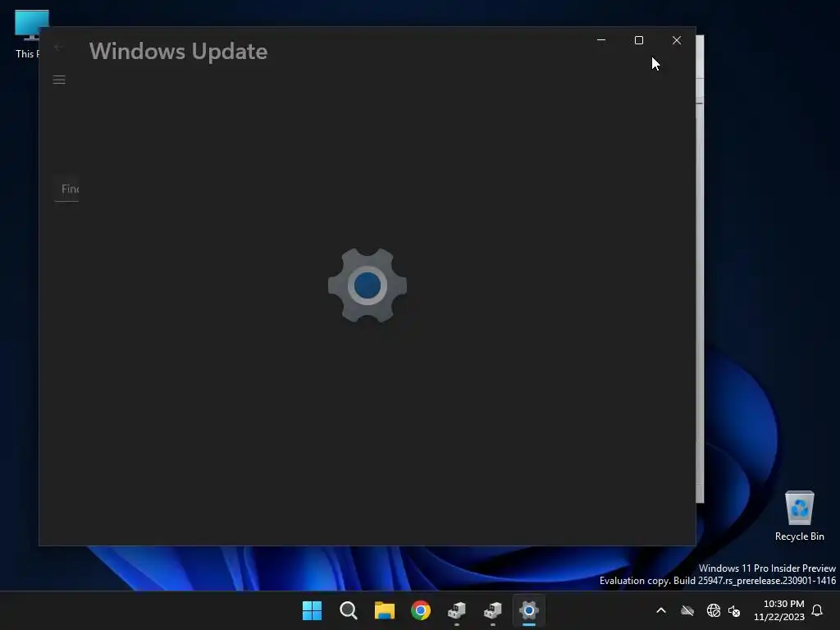Image resolution: width=840 pixels, height=630 pixels.
Task: Open the muted volume tray icon
Action: pyautogui.click(x=734, y=610)
